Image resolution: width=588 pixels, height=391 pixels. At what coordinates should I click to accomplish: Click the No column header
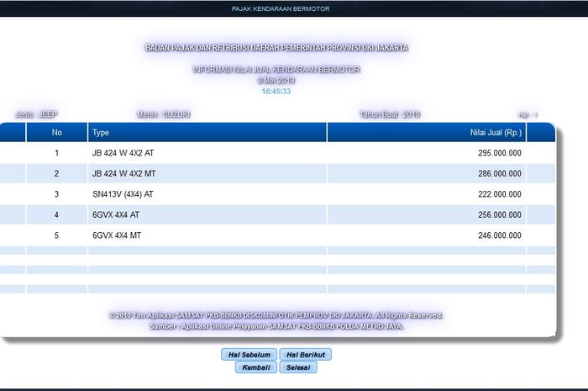coord(56,133)
